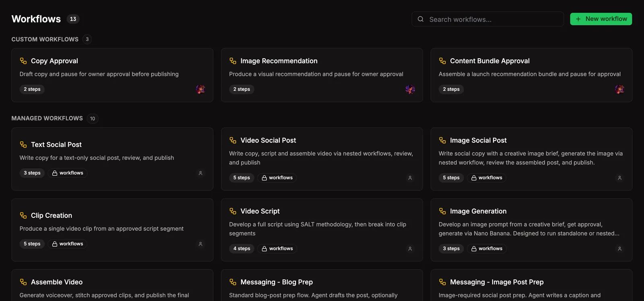Image resolution: width=644 pixels, height=301 pixels.
Task: Click the user icon on Image Social Post card
Action: (x=620, y=178)
